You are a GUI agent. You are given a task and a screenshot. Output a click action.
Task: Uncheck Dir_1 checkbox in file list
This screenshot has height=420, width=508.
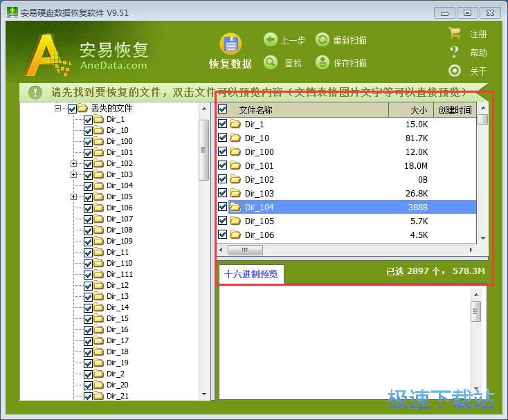click(x=223, y=123)
